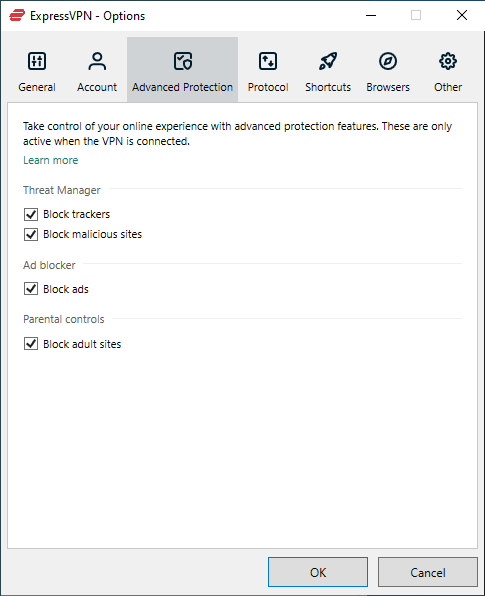Viewport: 485px width, 596px height.
Task: Select the Advanced Protection shield icon
Action: (x=183, y=61)
